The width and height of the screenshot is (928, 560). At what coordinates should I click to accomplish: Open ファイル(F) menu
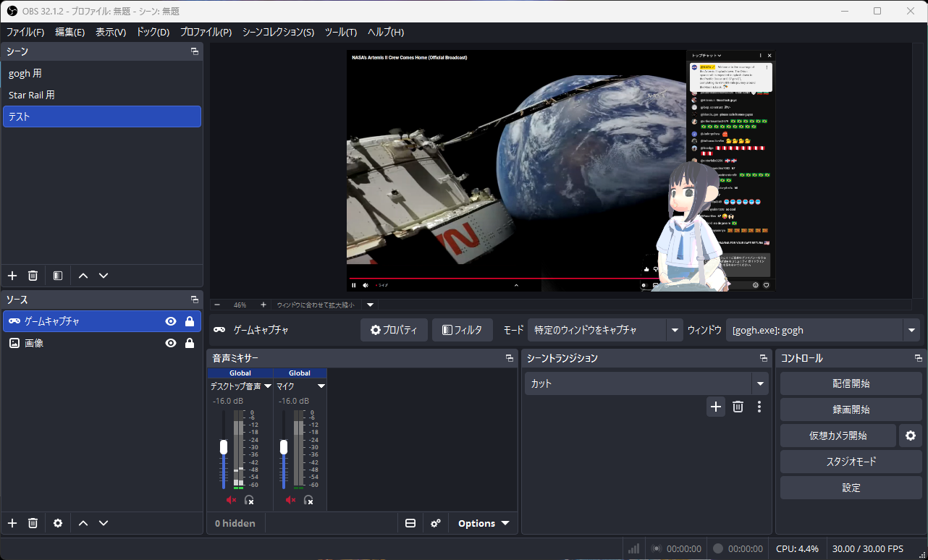(25, 32)
